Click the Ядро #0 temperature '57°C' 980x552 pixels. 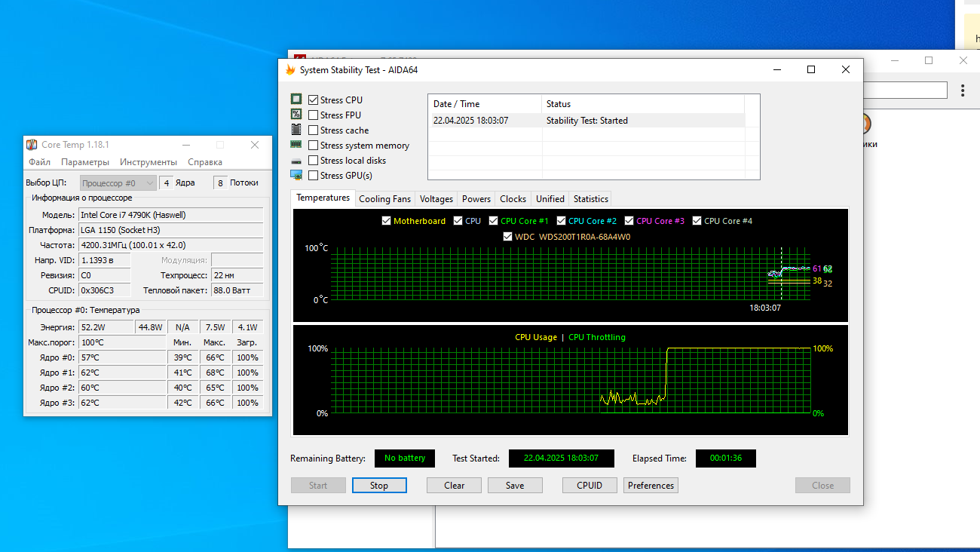122,357
